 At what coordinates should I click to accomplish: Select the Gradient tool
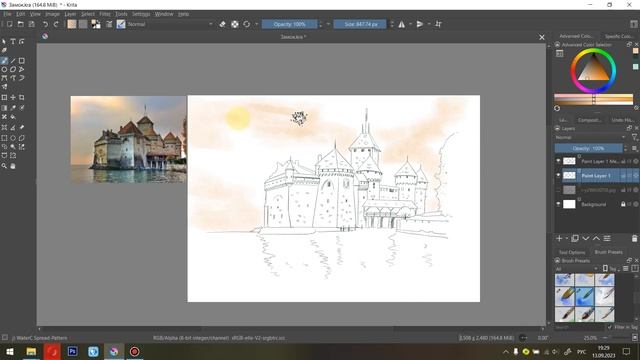[4, 108]
